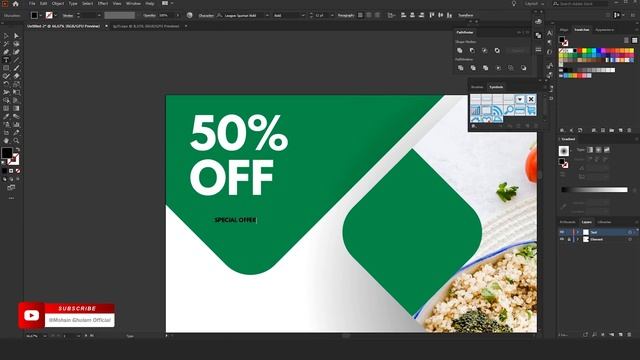Click Merge in Pathfinders row
Viewport: 640px width, 360px height.
[485, 68]
